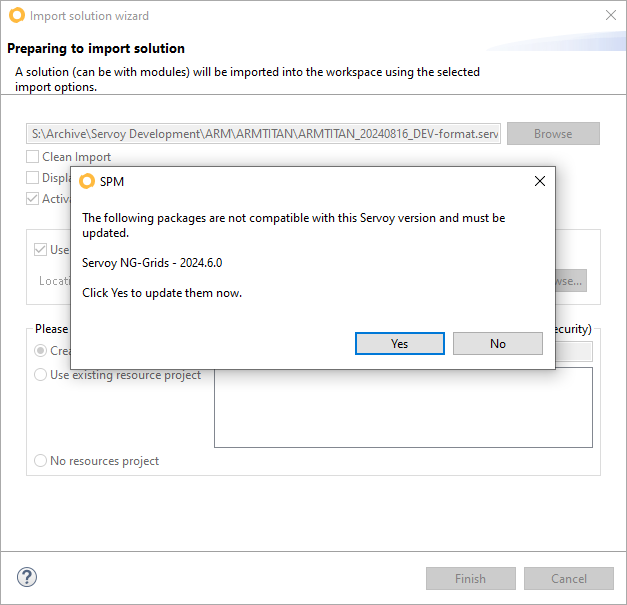This screenshot has width=627, height=605.
Task: Select Use existing resource project
Action: (41, 375)
